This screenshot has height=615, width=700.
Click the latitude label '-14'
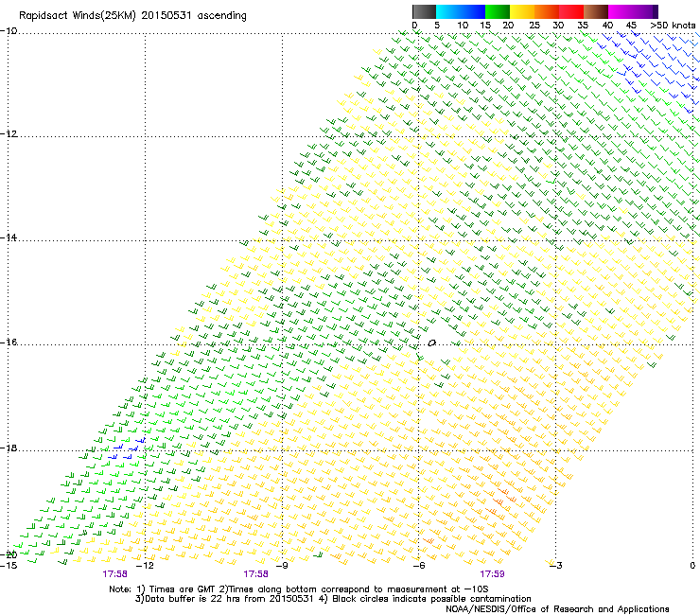(x=9, y=237)
